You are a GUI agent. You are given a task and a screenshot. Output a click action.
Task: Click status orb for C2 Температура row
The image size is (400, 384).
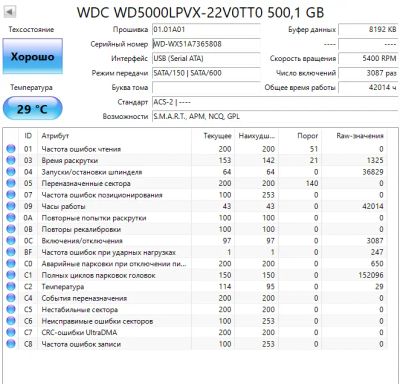click(11, 286)
